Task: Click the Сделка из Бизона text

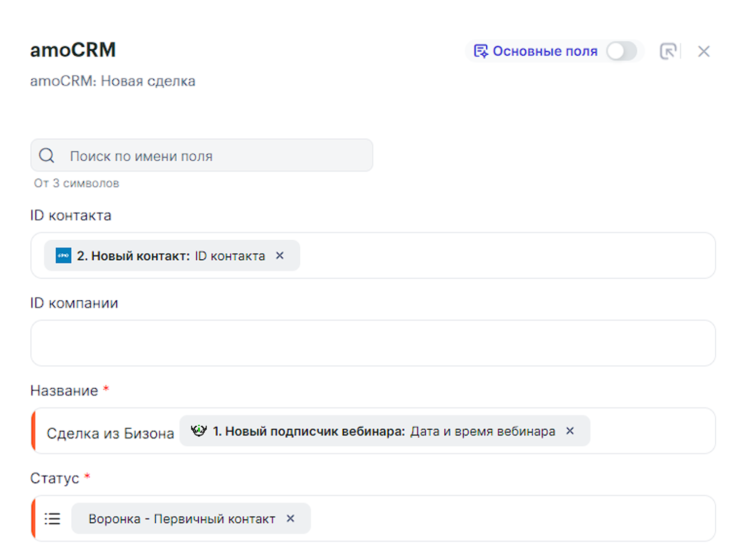Action: pyautogui.click(x=110, y=433)
